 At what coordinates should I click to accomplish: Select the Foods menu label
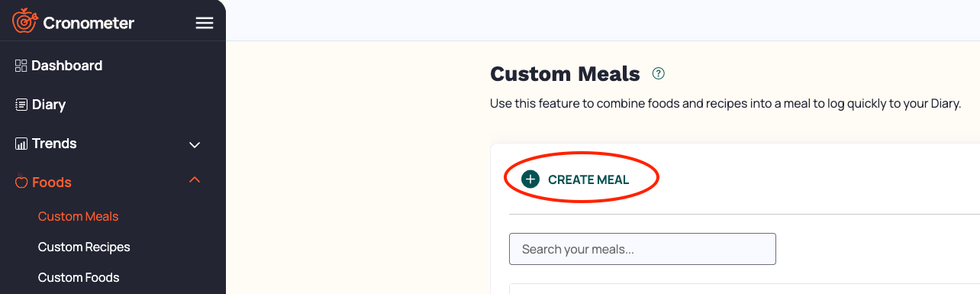(52, 183)
